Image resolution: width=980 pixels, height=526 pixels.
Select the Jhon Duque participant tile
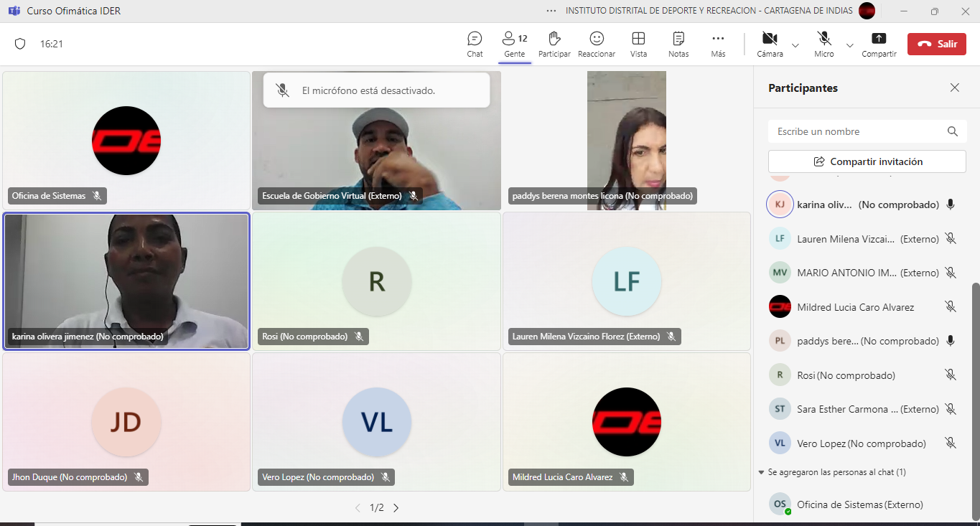pyautogui.click(x=126, y=421)
